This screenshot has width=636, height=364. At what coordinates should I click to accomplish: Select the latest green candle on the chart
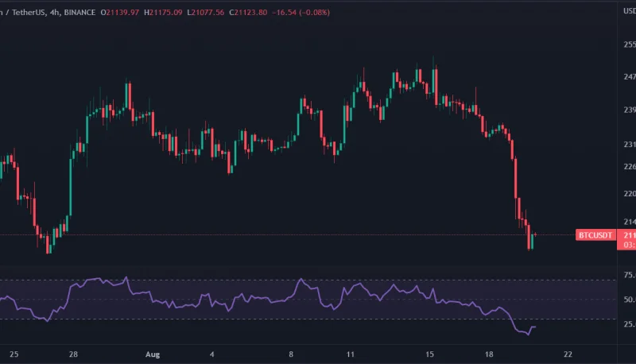(532, 241)
